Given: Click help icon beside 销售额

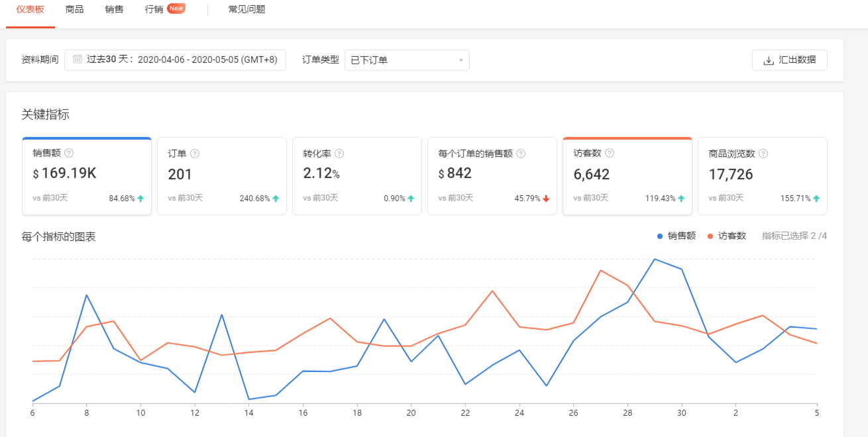Looking at the screenshot, I should click(x=69, y=154).
